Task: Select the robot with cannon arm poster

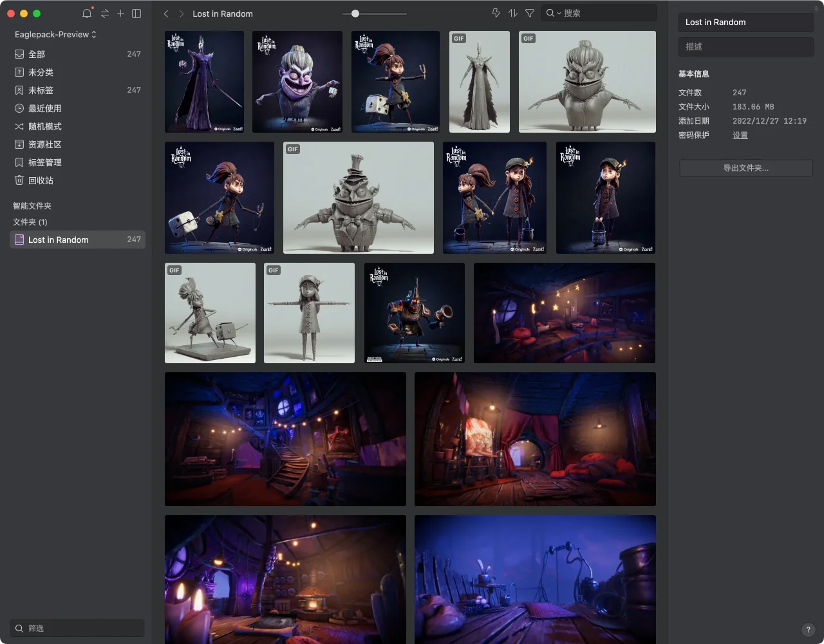Action: click(x=415, y=313)
